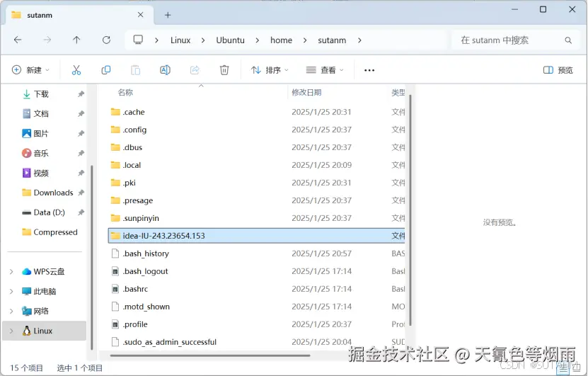Sort by the 名称 column header
588x376 pixels.
tap(125, 92)
